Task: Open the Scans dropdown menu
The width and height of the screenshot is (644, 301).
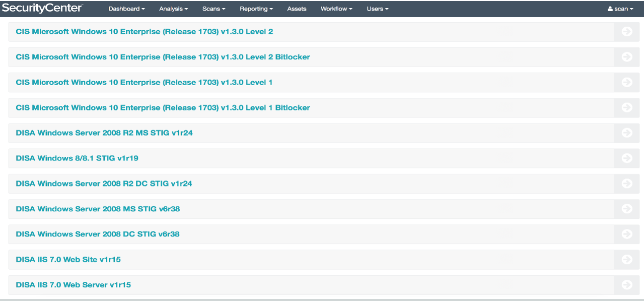Action: coord(213,9)
